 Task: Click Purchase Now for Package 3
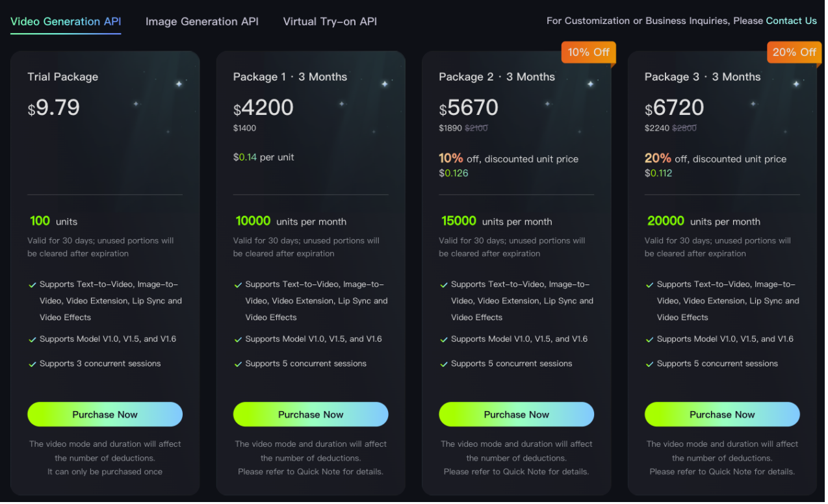click(x=722, y=414)
